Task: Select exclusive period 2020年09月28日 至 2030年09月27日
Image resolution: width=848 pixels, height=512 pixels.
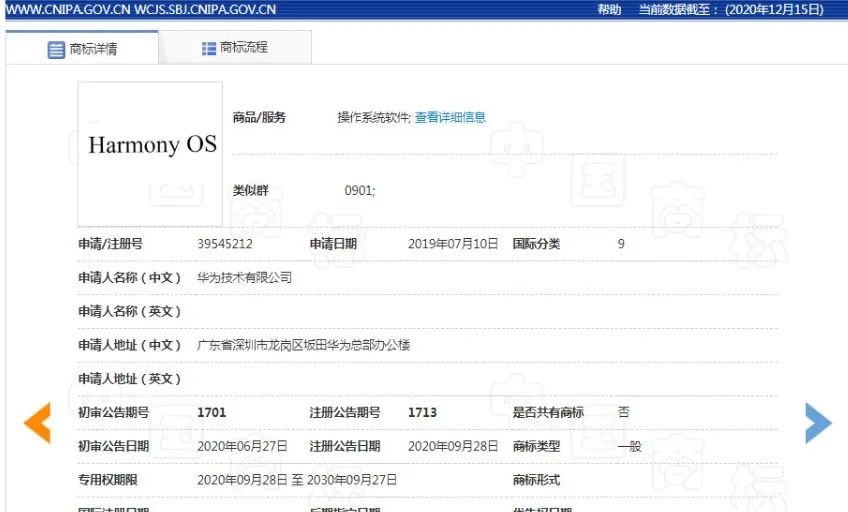Action: click(x=297, y=480)
